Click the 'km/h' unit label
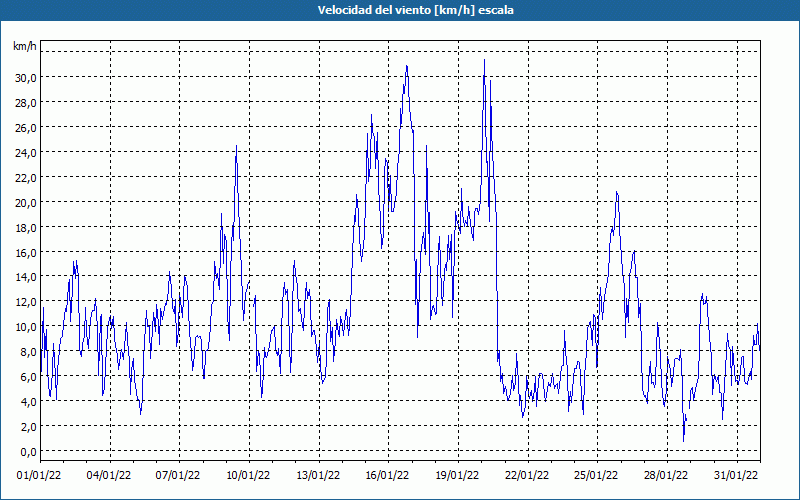800x500 pixels. 25,46
